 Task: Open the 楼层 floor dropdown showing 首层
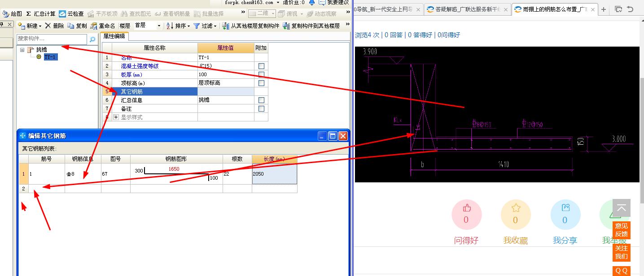[x=147, y=26]
